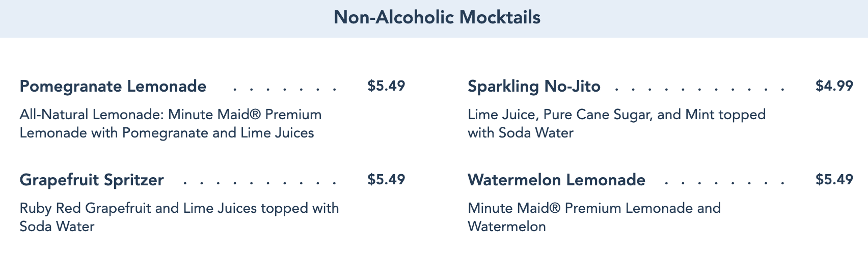Click the Pomegranate Lemonade $5.49 price
The width and height of the screenshot is (868, 278).
pos(386,86)
